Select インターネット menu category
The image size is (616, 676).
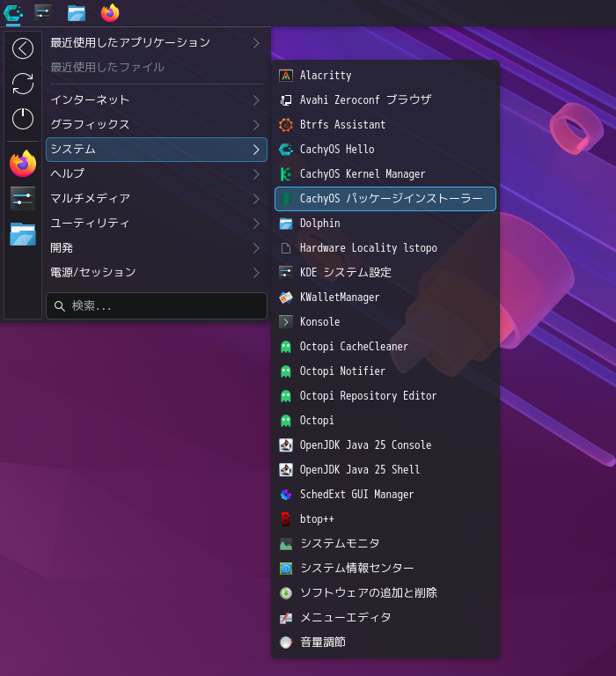[156, 100]
